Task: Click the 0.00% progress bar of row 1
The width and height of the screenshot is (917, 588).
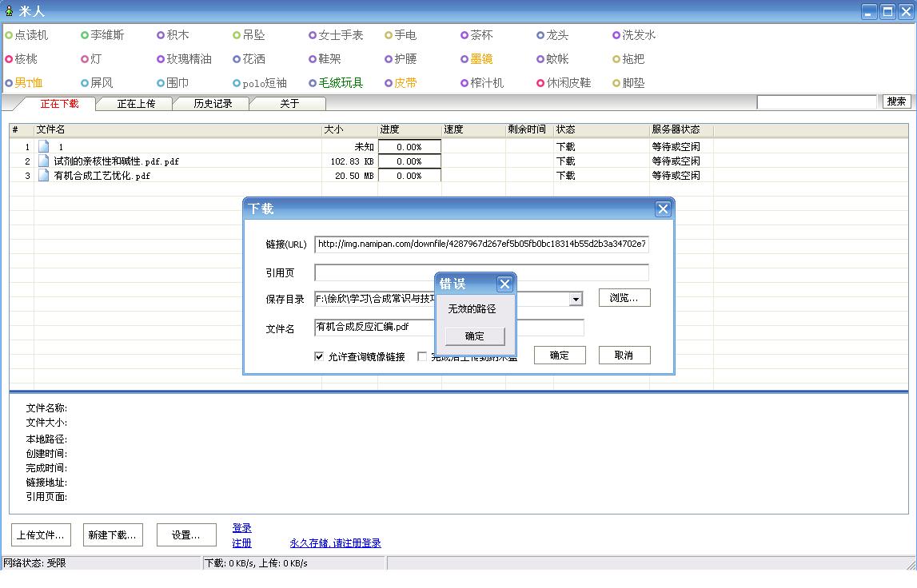Action: click(409, 147)
